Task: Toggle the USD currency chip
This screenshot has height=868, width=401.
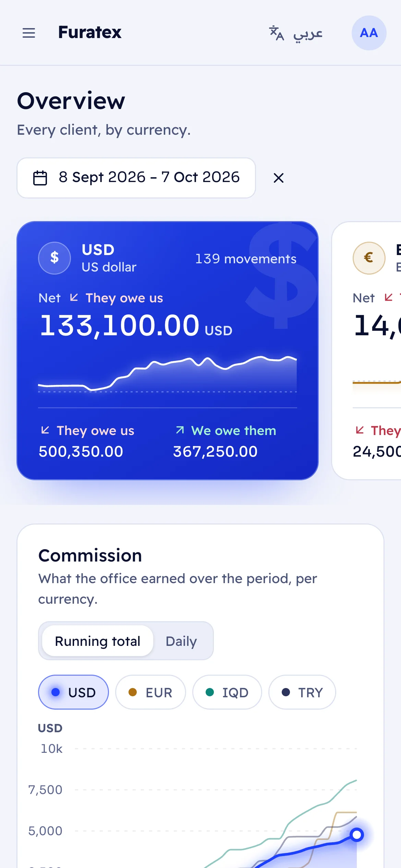Action: 73,692
